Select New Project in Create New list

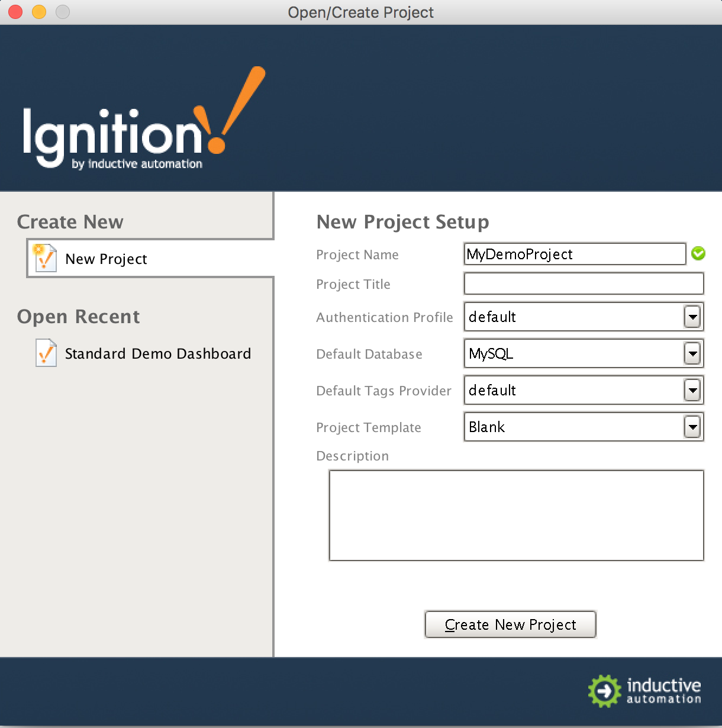[x=151, y=259]
